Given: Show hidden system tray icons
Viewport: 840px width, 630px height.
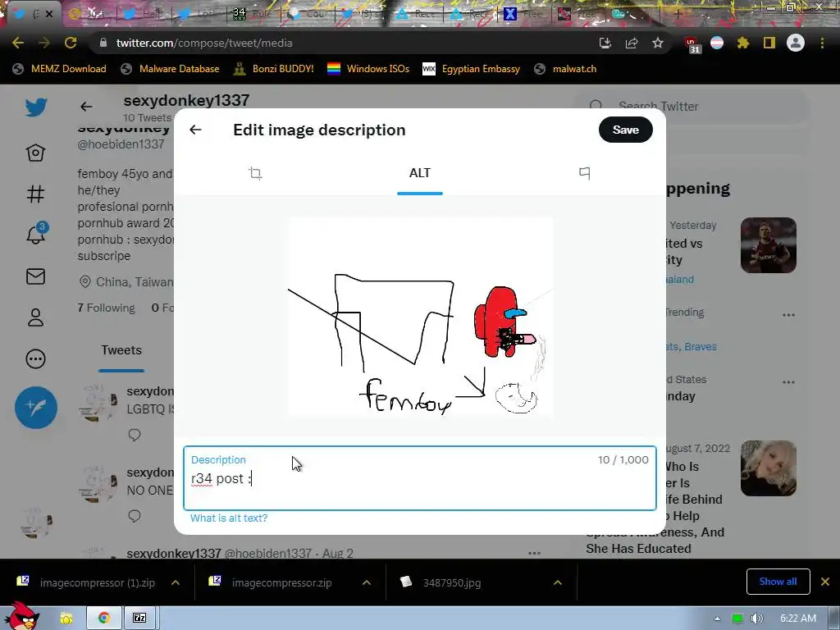Looking at the screenshot, I should [x=717, y=619].
